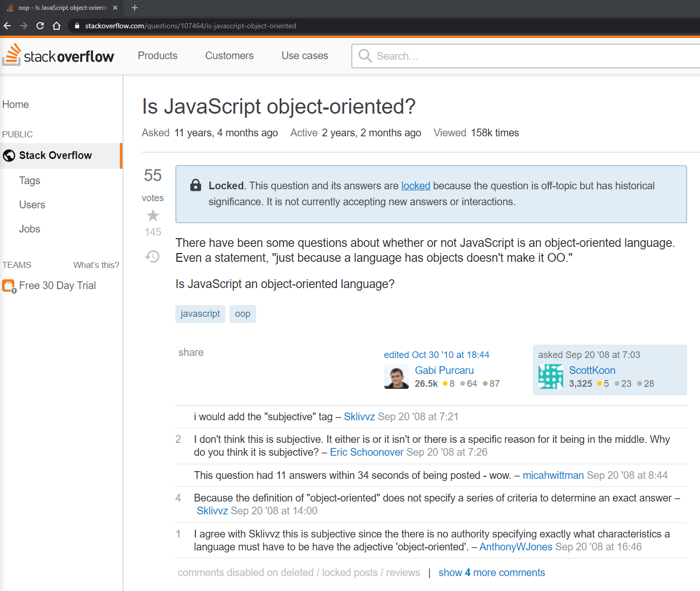Open the Use cases menu item
Image resolution: width=700 pixels, height=591 pixels.
305,56
